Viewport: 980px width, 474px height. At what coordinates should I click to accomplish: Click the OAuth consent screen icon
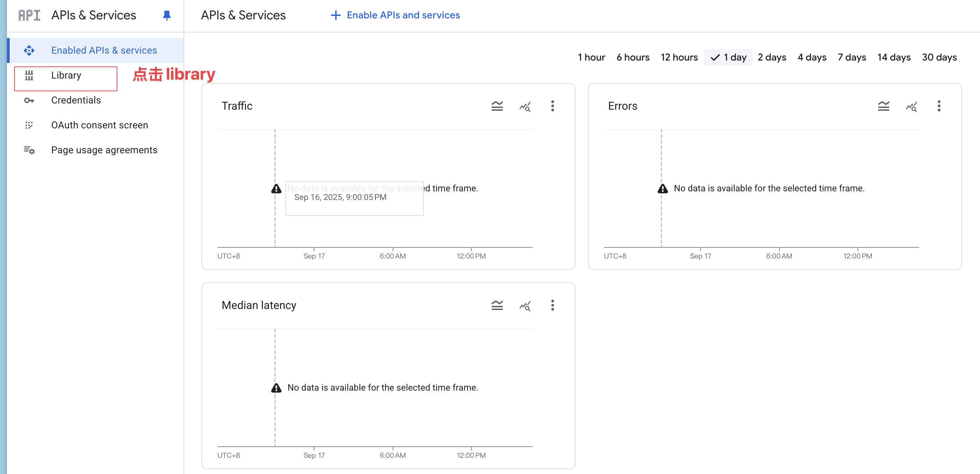(29, 125)
